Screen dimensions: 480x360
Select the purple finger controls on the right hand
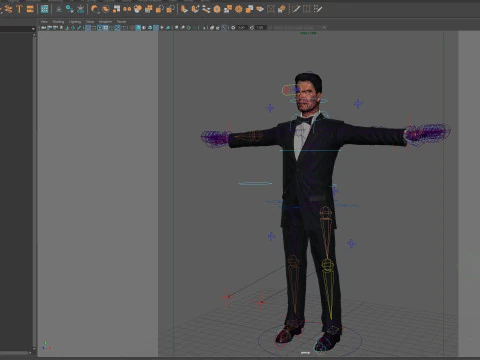point(428,134)
